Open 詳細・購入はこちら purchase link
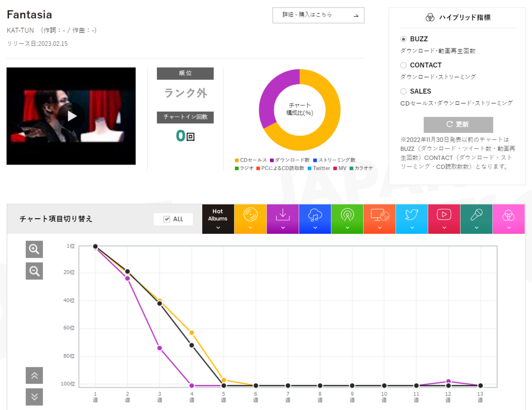Viewport: 532px width, 410px height. [318, 15]
